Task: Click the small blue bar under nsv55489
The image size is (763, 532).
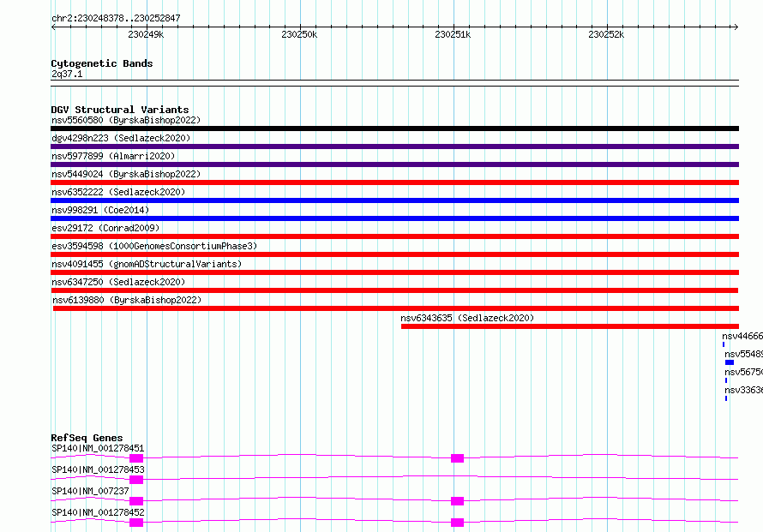Action: [730, 362]
